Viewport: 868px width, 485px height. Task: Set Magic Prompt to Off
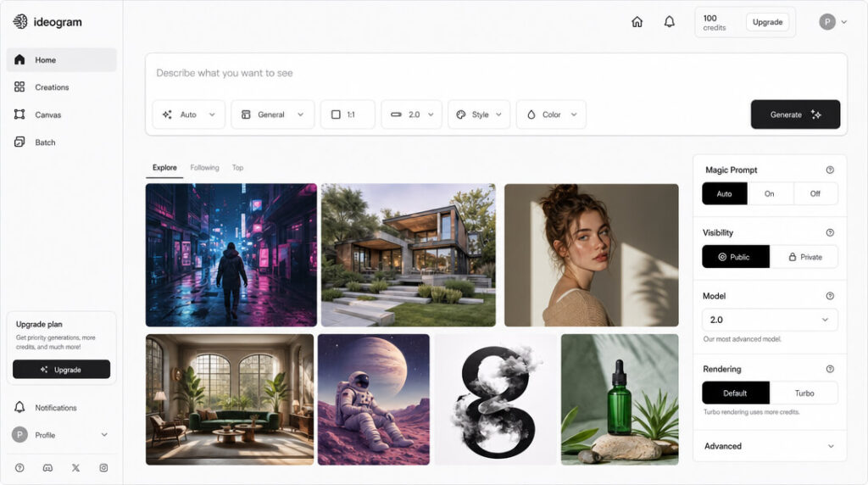click(x=815, y=194)
